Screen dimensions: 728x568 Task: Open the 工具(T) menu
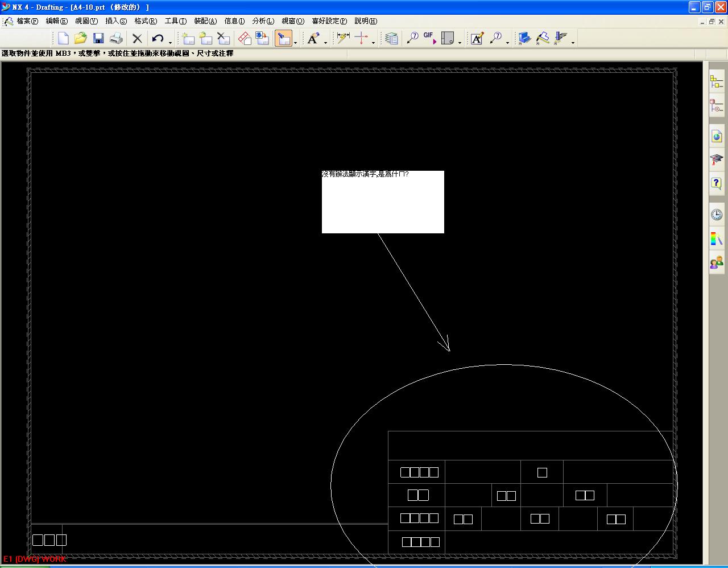coord(175,21)
